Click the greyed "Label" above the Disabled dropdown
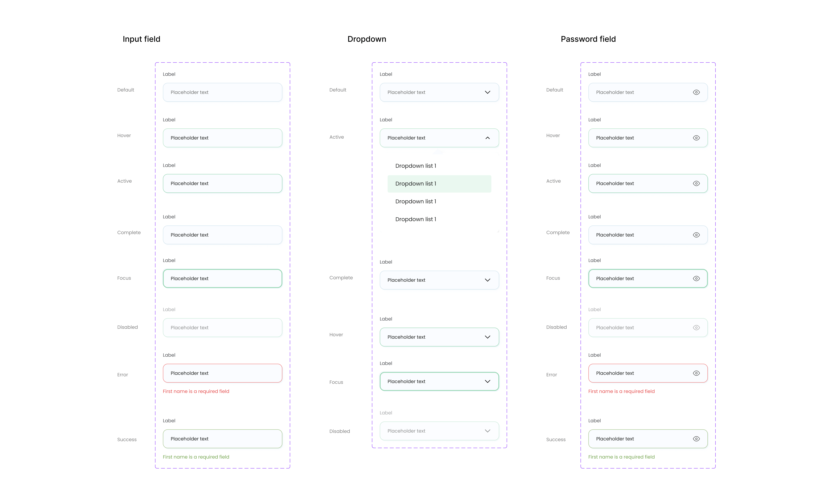 [386, 413]
